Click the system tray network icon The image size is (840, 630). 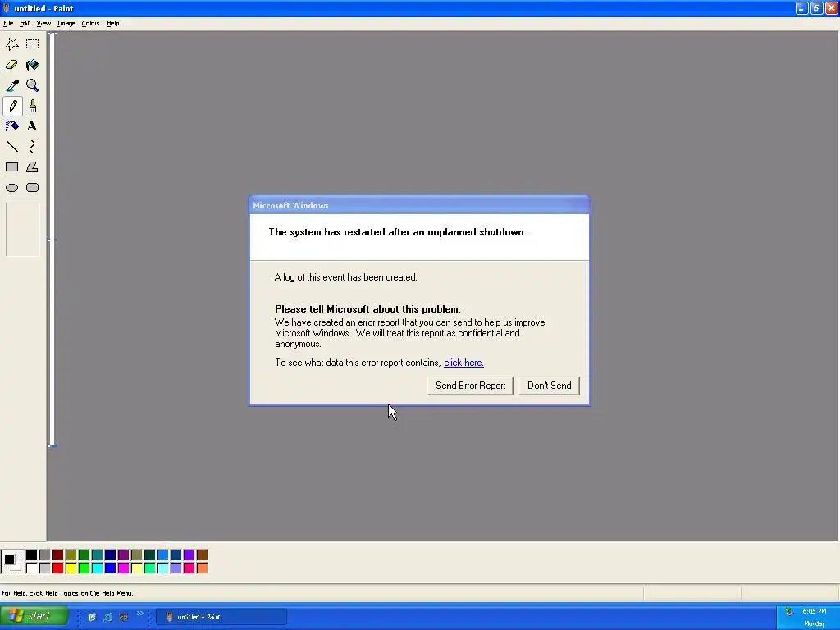pos(789,612)
